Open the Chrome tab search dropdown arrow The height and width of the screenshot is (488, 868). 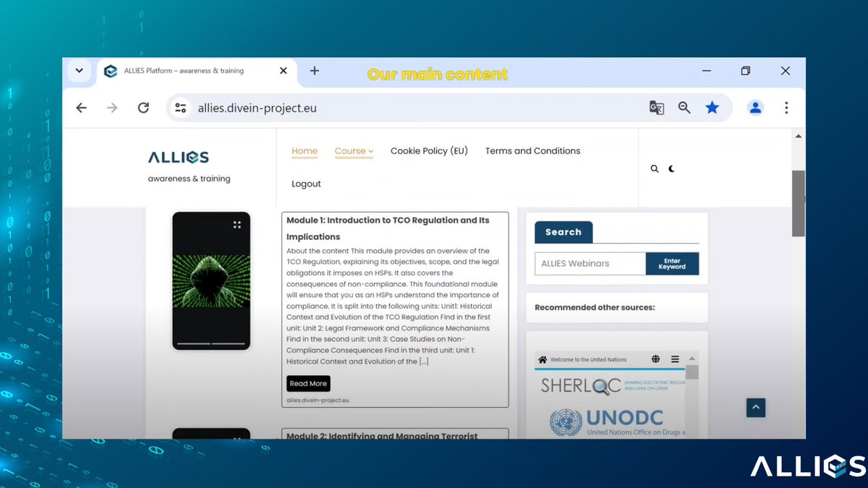pyautogui.click(x=79, y=71)
